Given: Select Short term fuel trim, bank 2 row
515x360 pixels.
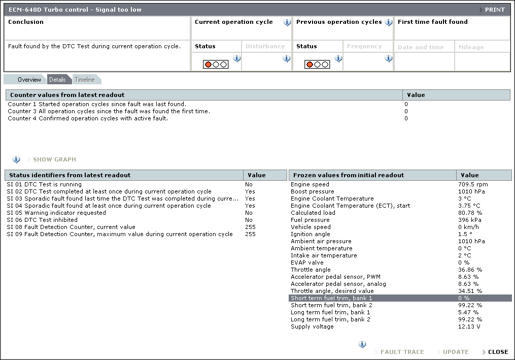Looking at the screenshot, I should pos(400,305).
